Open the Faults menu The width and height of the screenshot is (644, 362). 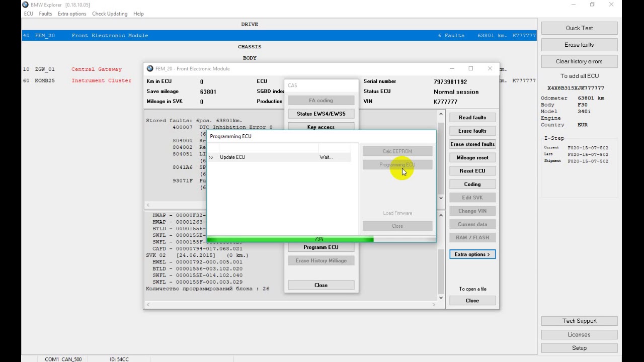[x=45, y=14]
